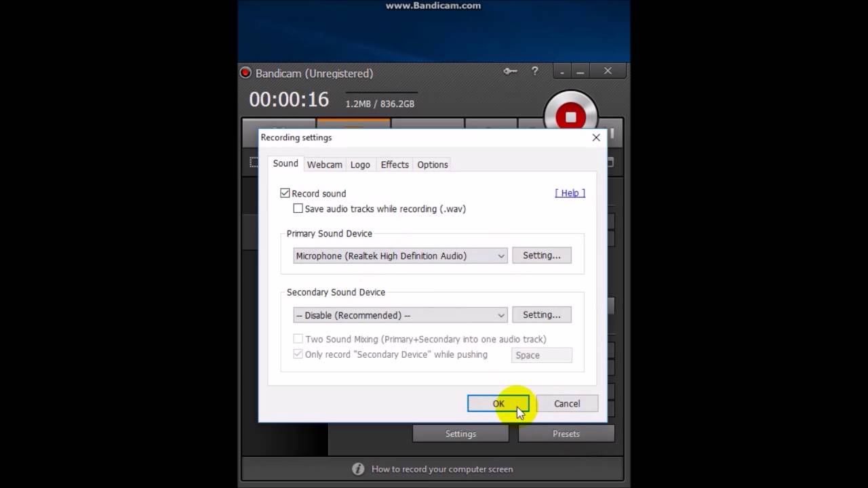Viewport: 868px width, 488px height.
Task: Toggle Two Sound Mixing checkbox
Action: click(x=298, y=339)
